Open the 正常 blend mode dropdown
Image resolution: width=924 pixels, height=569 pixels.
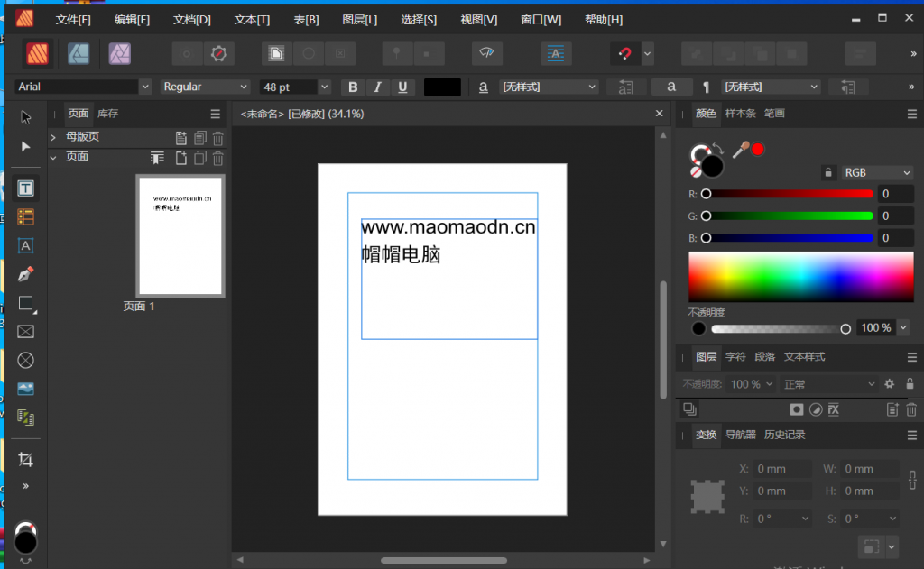827,383
